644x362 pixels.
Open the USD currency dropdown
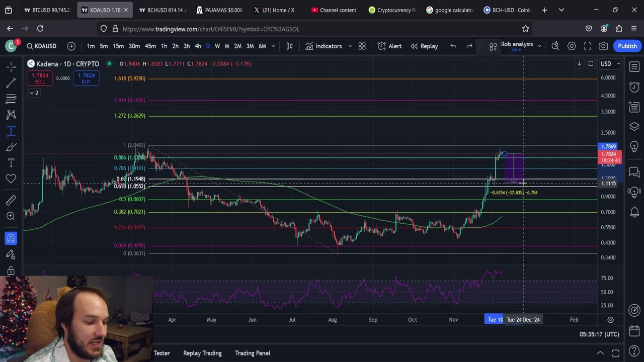(x=610, y=64)
